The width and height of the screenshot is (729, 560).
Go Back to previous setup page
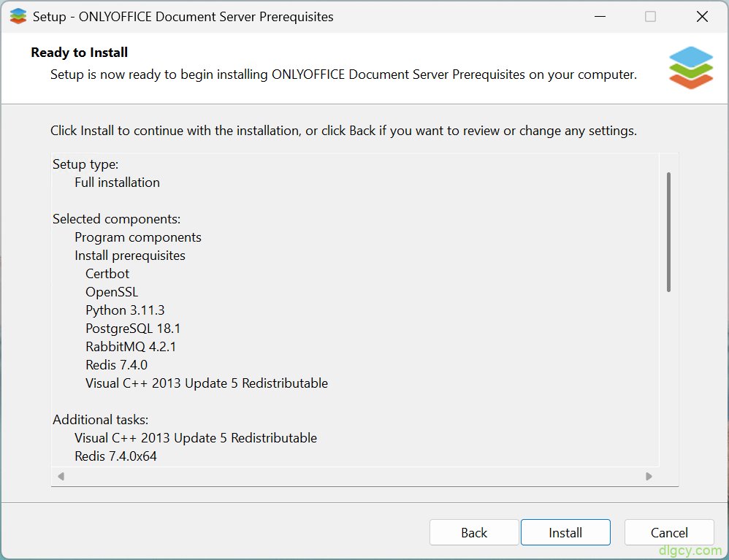474,532
